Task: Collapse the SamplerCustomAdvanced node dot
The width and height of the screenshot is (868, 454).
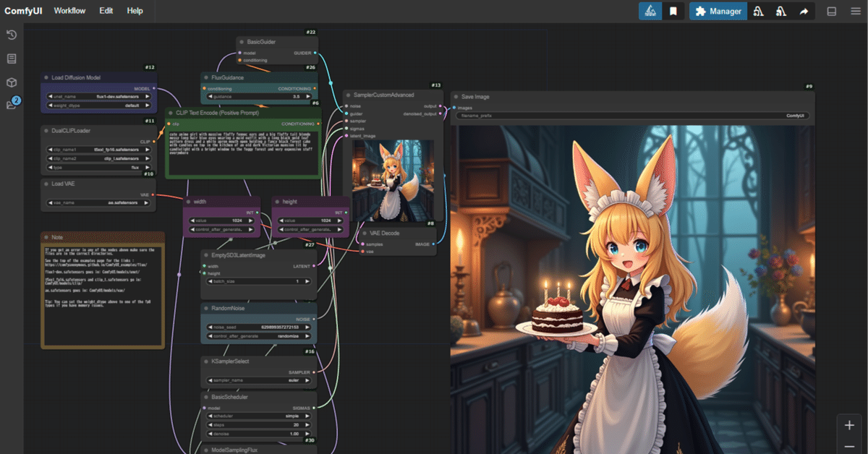Action: 348,95
